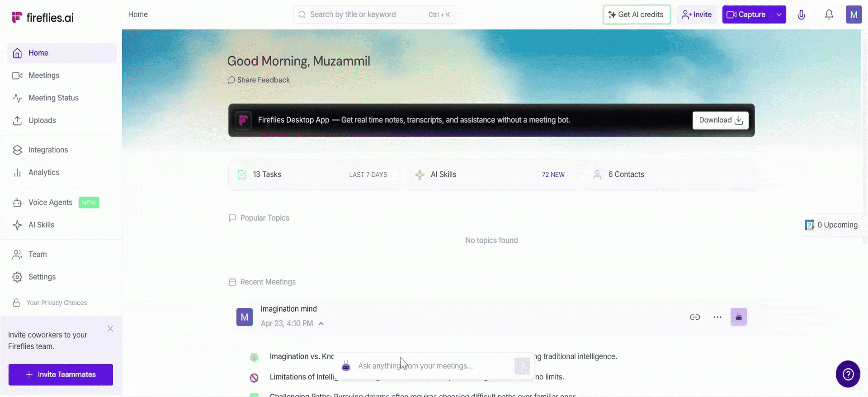The height and width of the screenshot is (397, 868).
Task: Click the bot icon in ask box
Action: 346,366
